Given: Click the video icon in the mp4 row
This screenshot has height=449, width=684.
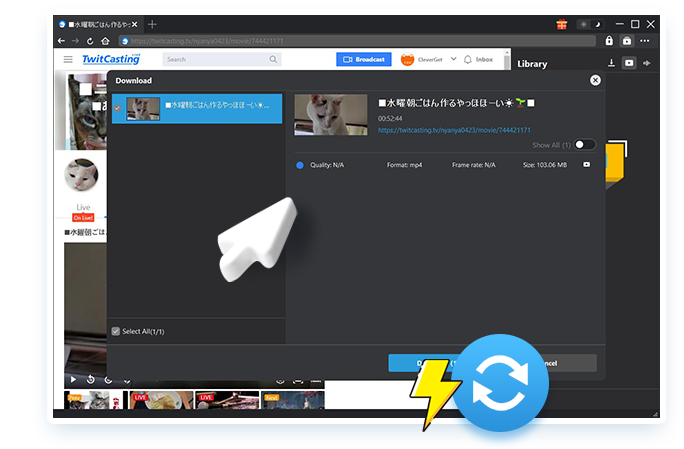Looking at the screenshot, I should coord(586,165).
